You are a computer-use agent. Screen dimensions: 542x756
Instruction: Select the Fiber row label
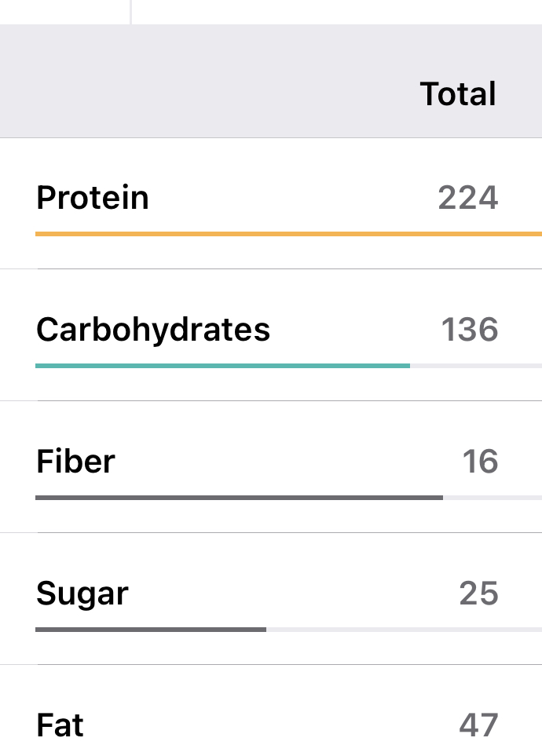coord(75,462)
